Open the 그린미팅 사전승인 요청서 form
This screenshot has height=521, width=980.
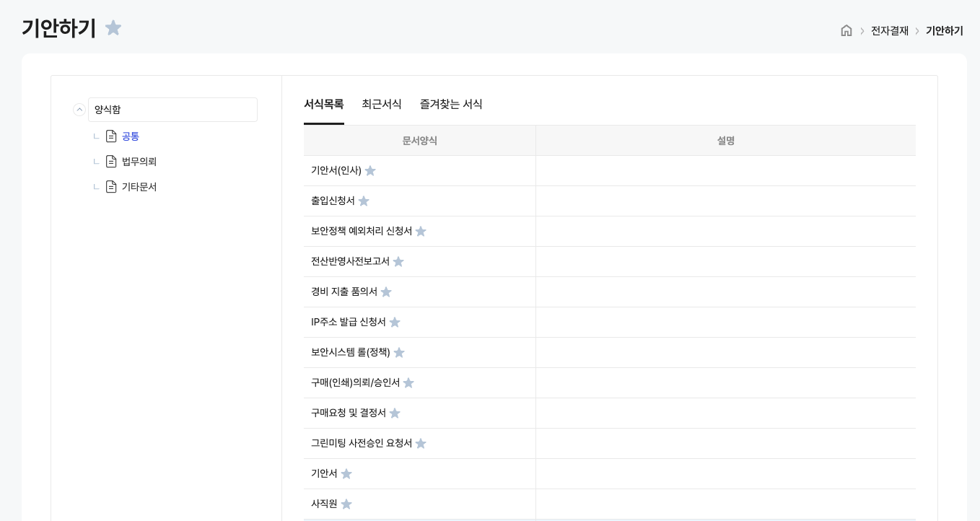click(x=362, y=443)
